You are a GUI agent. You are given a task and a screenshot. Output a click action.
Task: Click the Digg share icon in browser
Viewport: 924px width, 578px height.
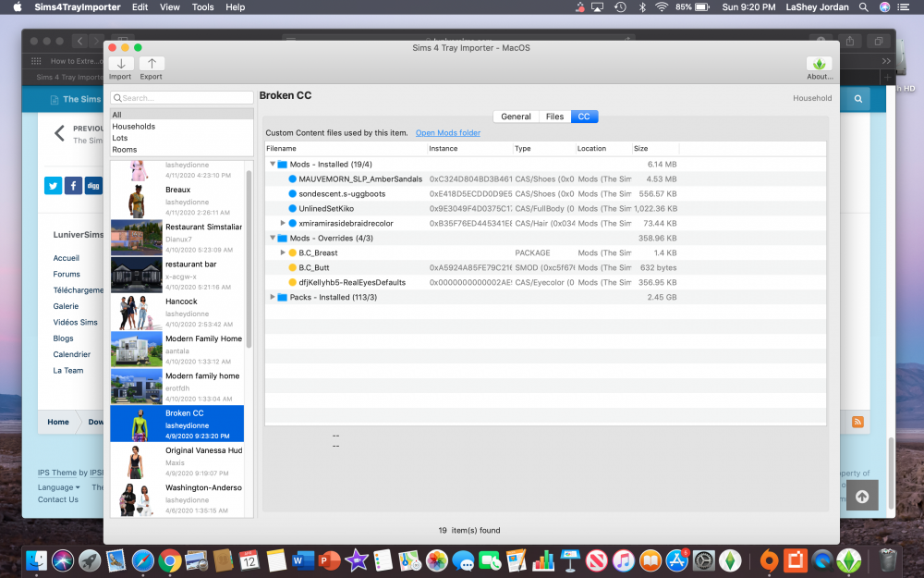(93, 186)
